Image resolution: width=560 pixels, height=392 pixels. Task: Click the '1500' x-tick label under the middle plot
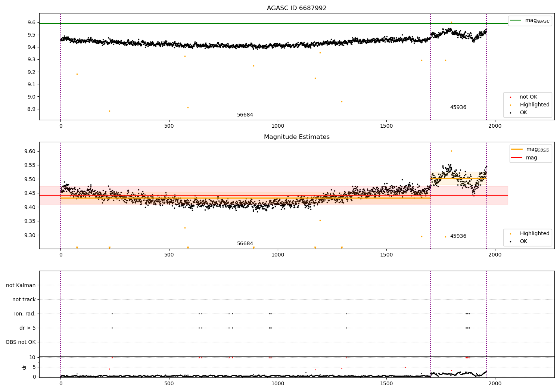(x=386, y=255)
